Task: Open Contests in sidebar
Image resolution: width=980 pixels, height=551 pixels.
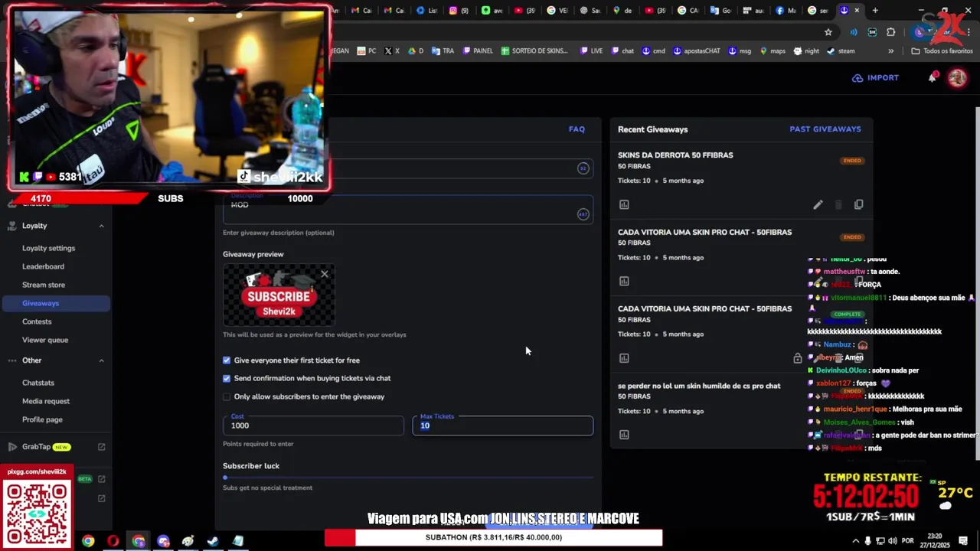Action: tap(37, 321)
